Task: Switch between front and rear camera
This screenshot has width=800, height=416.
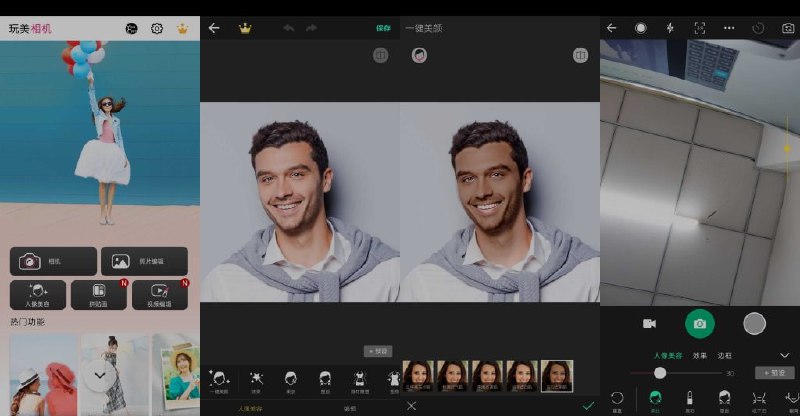Action: pos(787,28)
